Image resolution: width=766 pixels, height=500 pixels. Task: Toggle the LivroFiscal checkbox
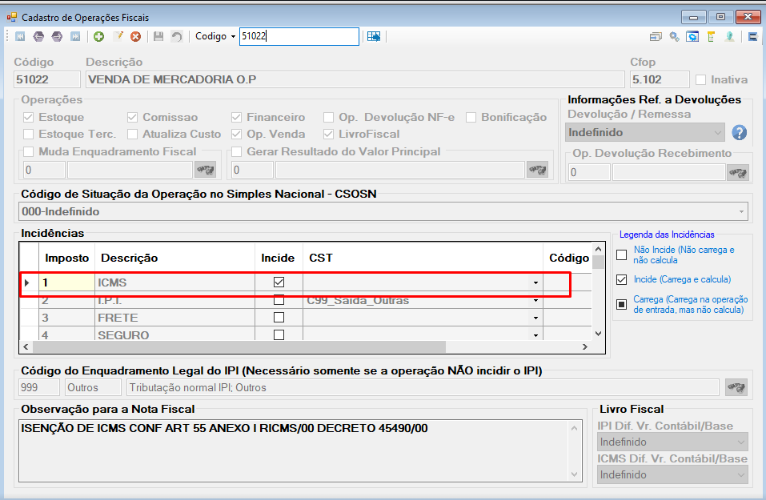329,134
